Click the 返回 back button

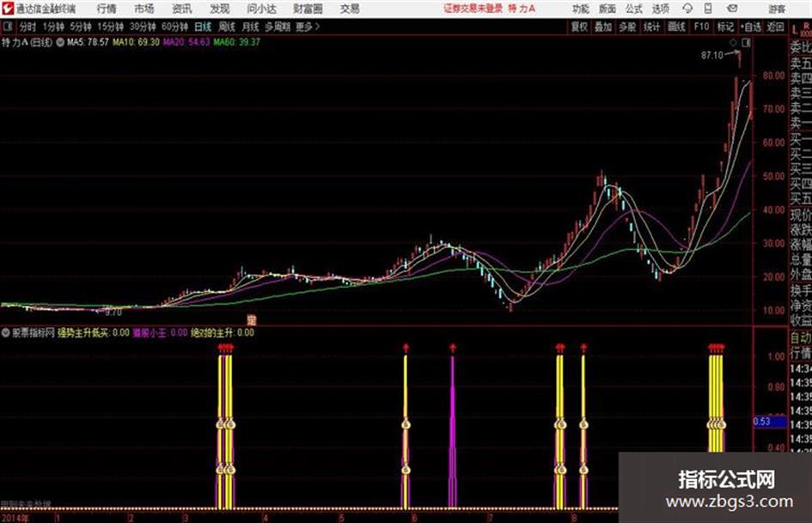775,27
